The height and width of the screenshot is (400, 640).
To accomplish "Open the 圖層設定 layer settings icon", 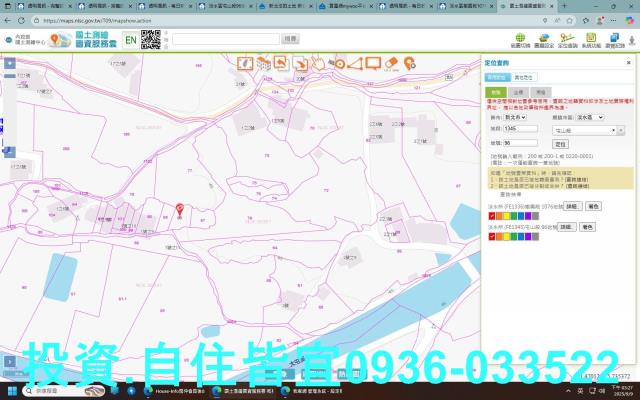I will pyautogui.click(x=545, y=41).
